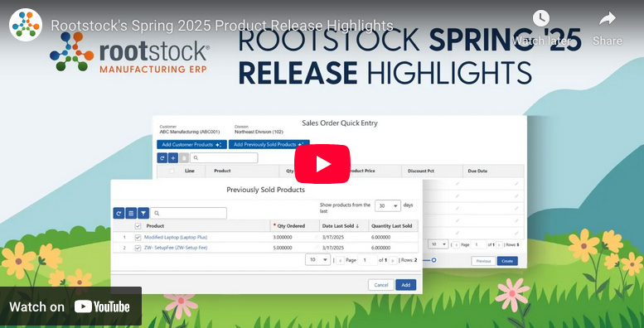644x328 pixels.
Task: Click ABC Manufacturing (ABC001) customer text
Action: [189, 133]
